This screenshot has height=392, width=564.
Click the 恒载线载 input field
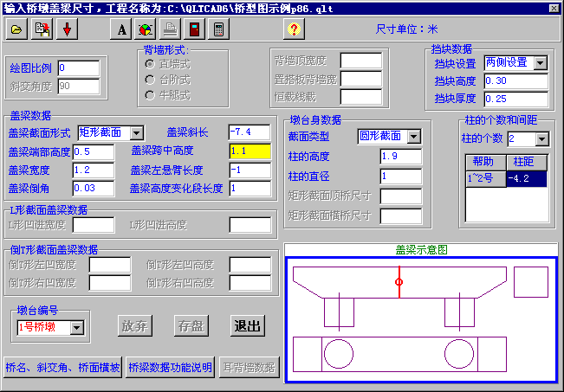[x=361, y=97]
